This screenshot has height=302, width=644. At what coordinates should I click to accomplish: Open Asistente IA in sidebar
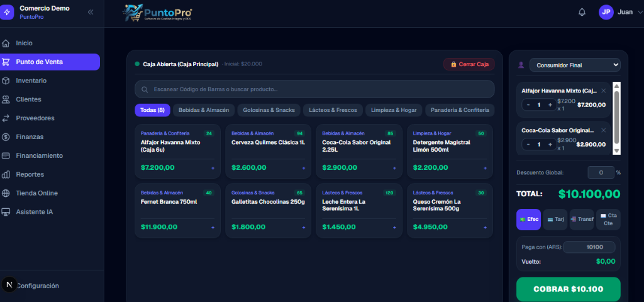click(x=34, y=212)
